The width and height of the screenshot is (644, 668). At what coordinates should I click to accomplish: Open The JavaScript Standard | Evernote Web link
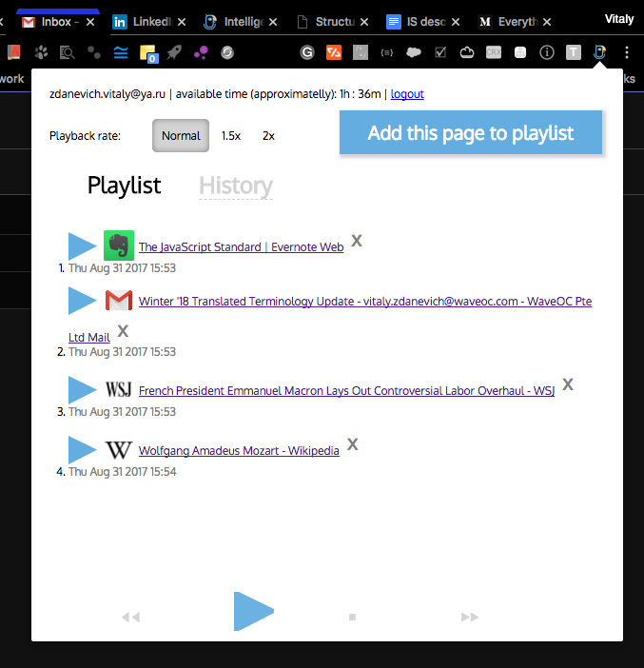coord(241,247)
